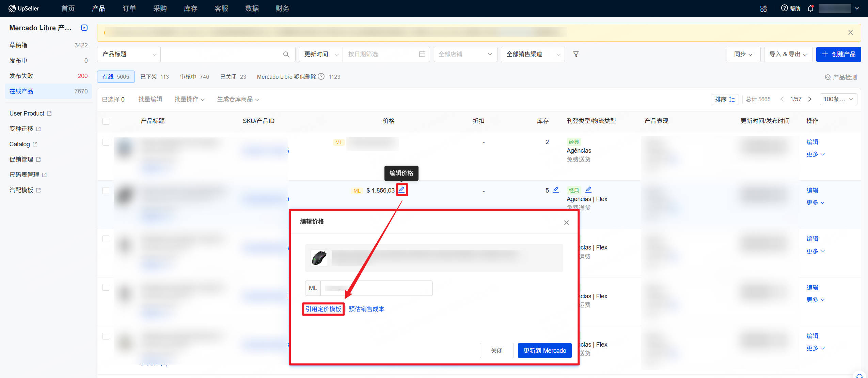Click the question mark beside 疑似删除
Image resolution: width=868 pixels, height=378 pixels.
pos(321,77)
